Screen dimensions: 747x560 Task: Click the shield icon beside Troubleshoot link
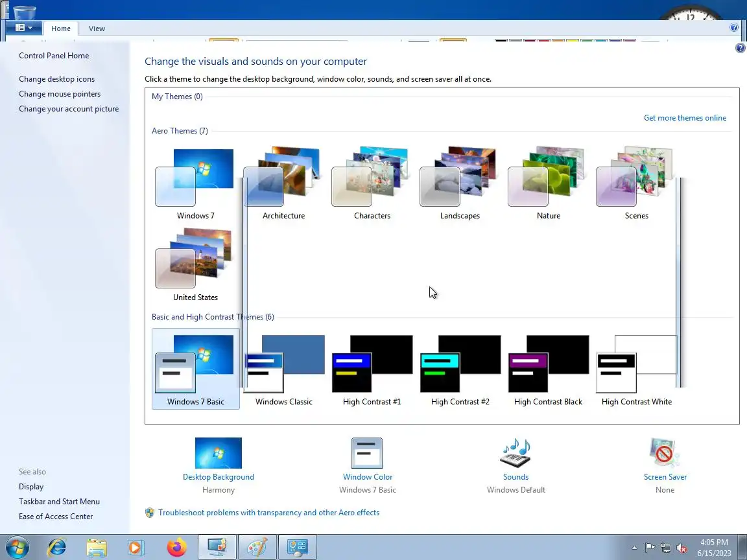(x=150, y=513)
